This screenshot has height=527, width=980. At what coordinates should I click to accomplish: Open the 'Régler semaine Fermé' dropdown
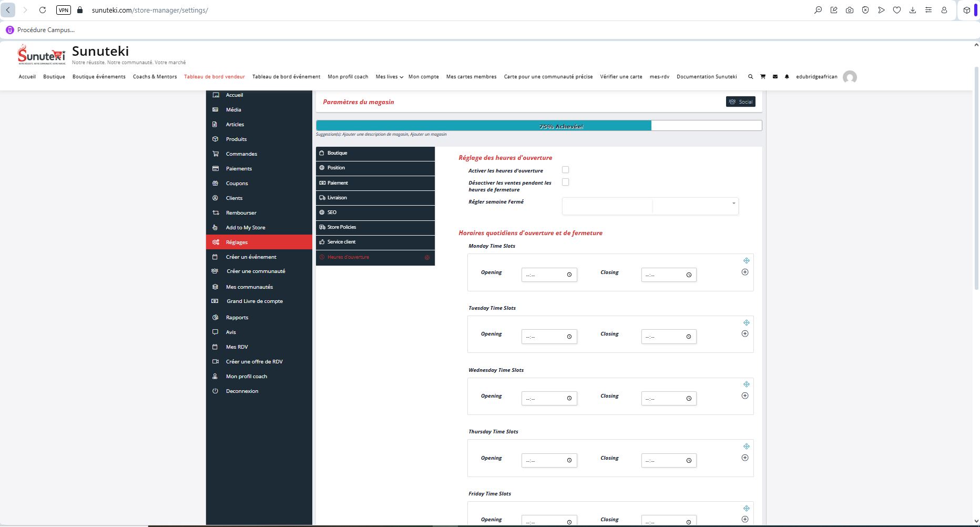pos(650,206)
